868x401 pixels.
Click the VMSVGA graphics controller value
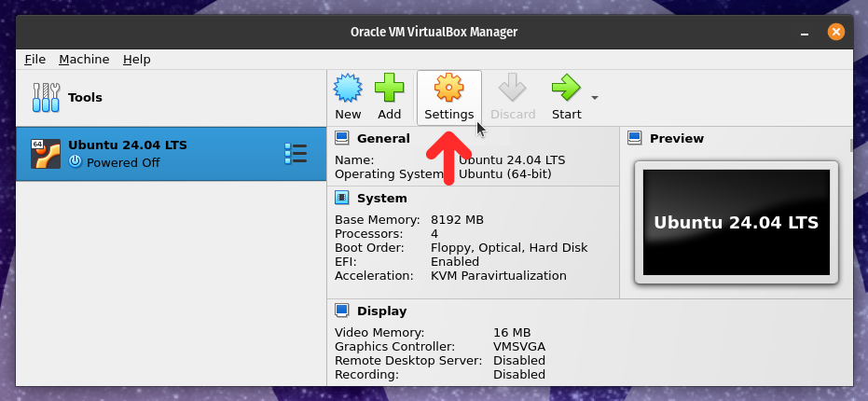point(519,347)
